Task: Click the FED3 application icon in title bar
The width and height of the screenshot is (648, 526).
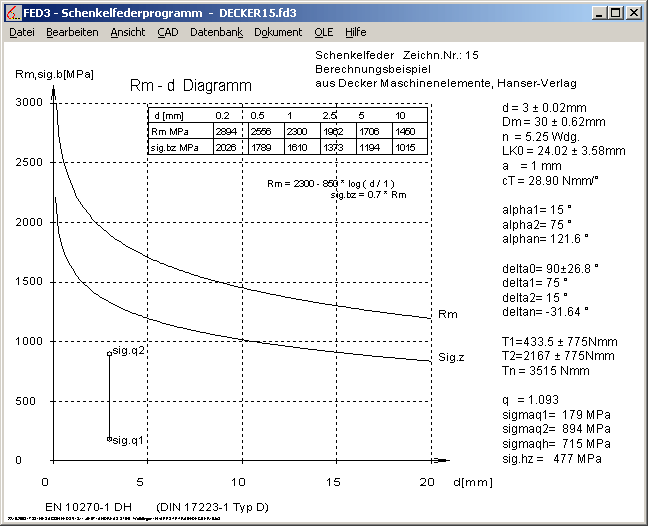Action: coord(12,13)
